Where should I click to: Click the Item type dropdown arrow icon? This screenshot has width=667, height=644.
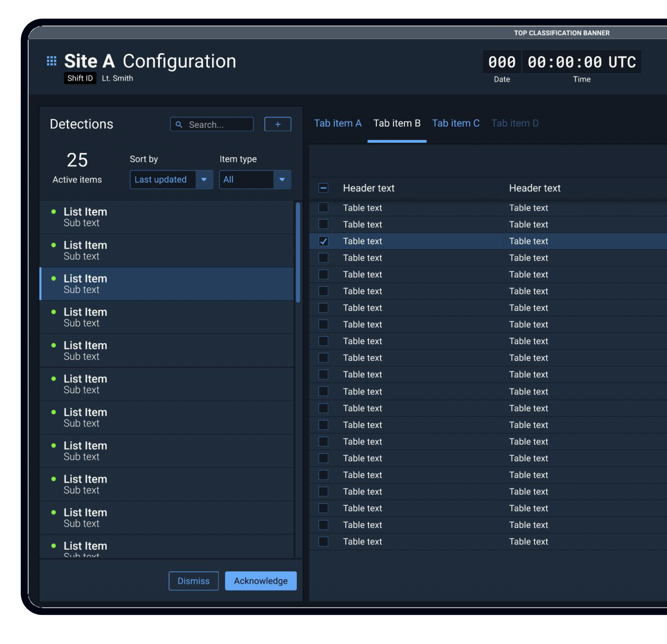pyautogui.click(x=282, y=179)
